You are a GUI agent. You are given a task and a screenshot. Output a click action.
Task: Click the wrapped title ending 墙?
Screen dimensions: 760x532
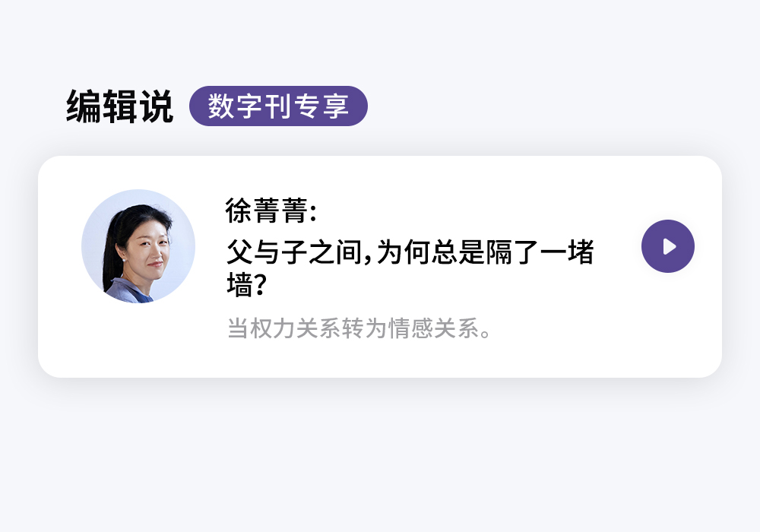(x=247, y=284)
